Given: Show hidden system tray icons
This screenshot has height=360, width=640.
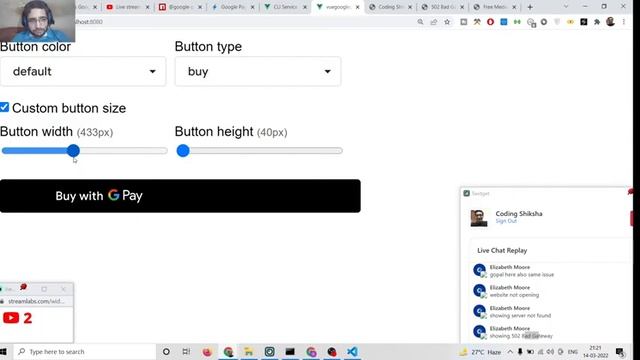Looking at the screenshot, I should pyautogui.click(x=510, y=352).
